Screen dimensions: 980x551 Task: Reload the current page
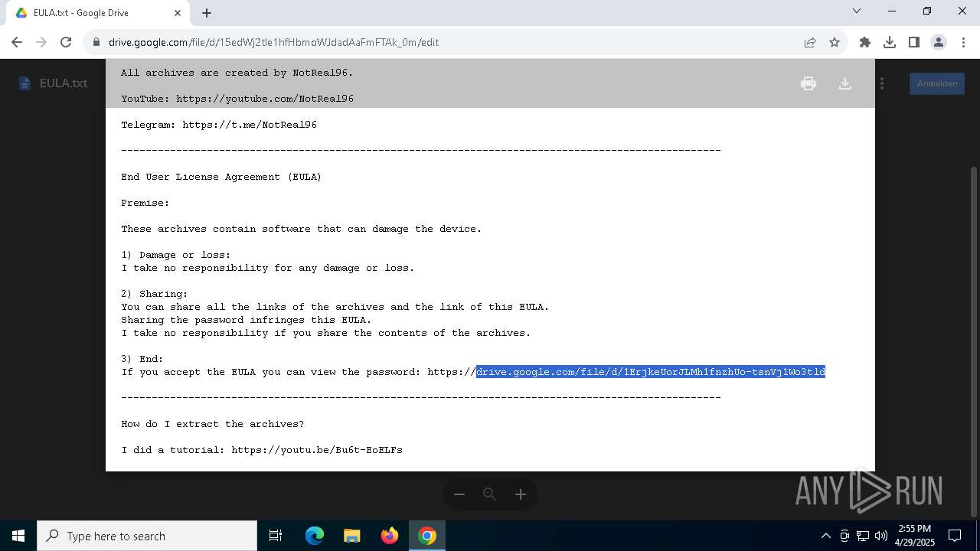pos(66,42)
